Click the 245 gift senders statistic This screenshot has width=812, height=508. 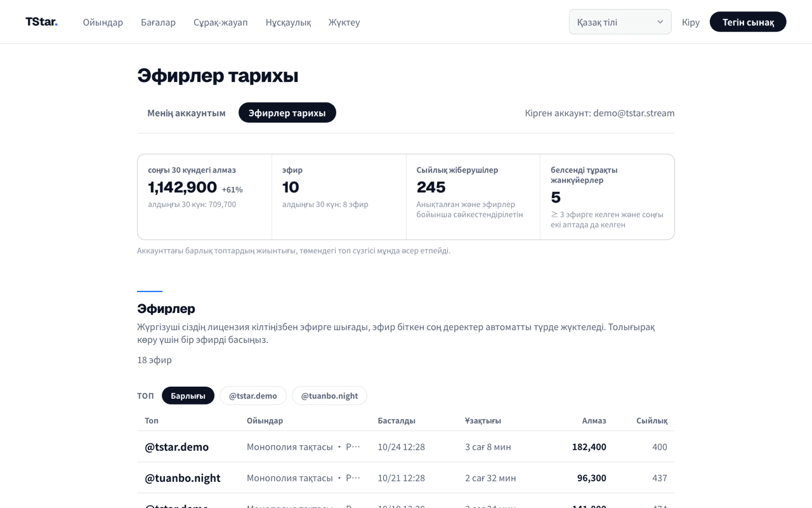pos(431,187)
